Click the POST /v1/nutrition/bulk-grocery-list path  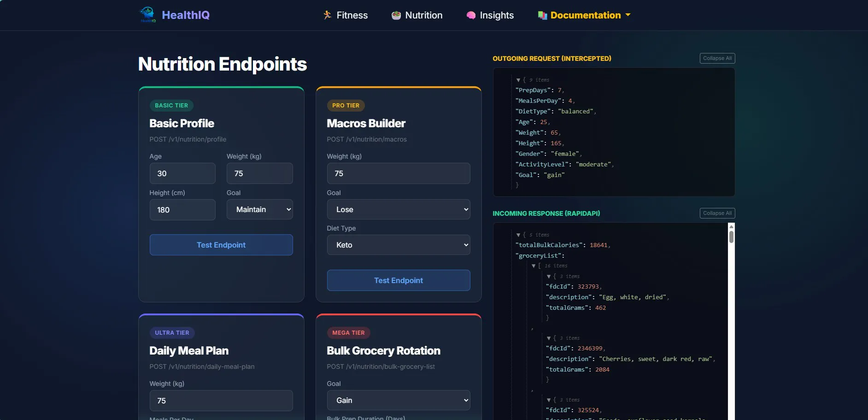pyautogui.click(x=381, y=367)
